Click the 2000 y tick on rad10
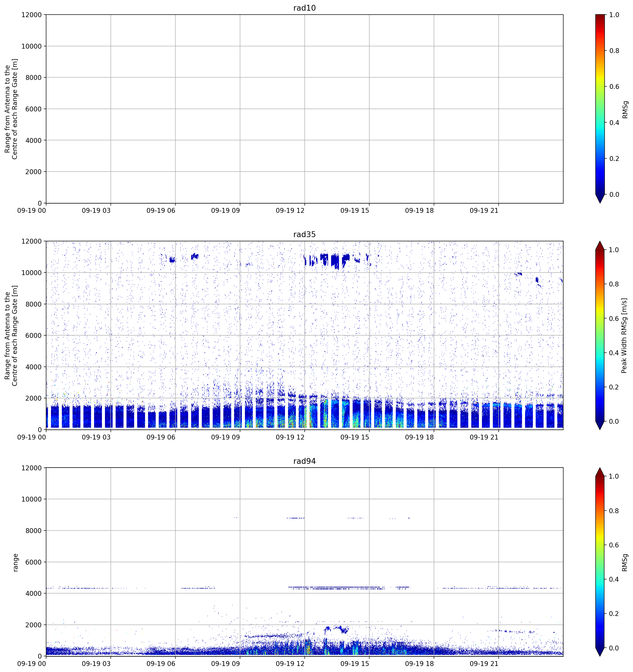 tap(33, 172)
